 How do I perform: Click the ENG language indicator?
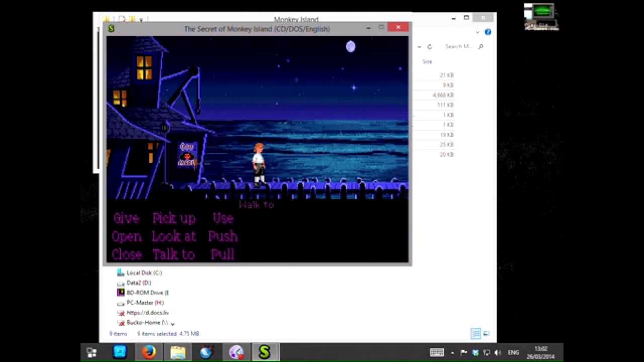(x=514, y=352)
